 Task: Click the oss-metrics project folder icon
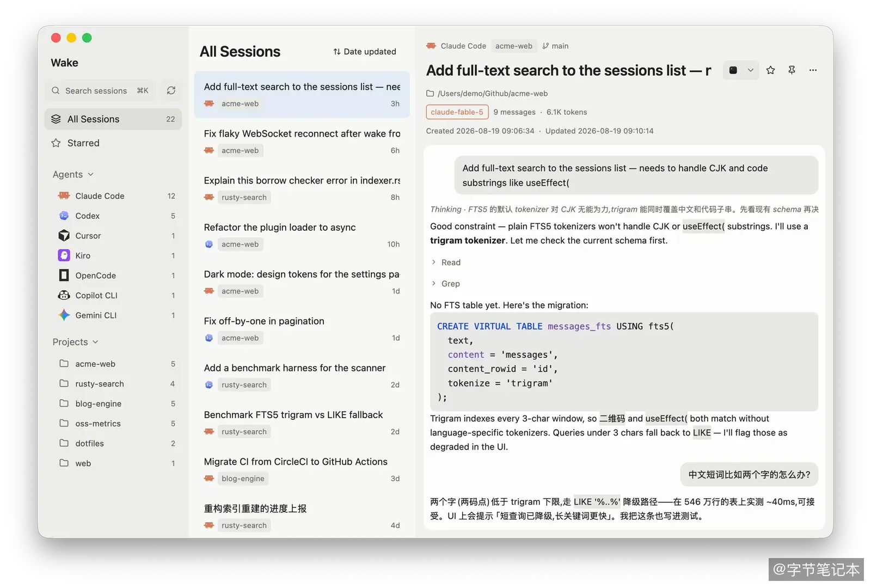64,423
